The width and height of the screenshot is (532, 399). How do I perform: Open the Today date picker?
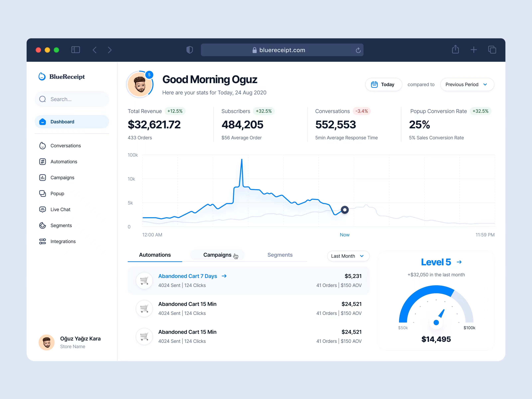pos(383,84)
